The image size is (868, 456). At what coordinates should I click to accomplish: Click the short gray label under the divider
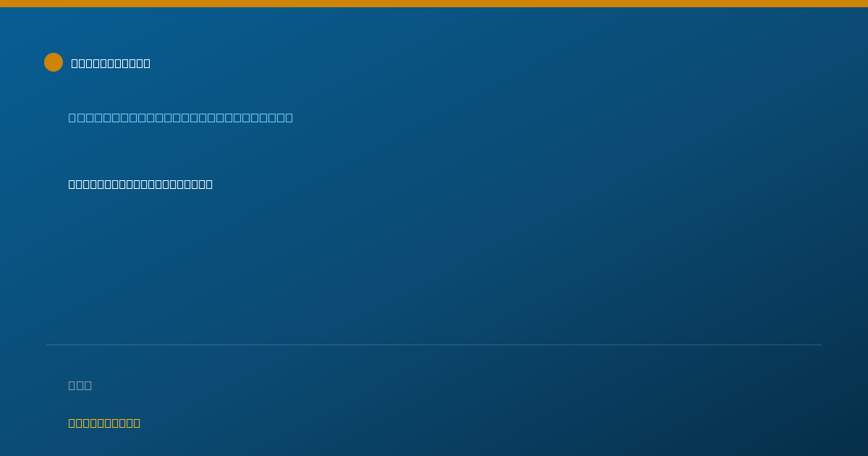pyautogui.click(x=80, y=385)
